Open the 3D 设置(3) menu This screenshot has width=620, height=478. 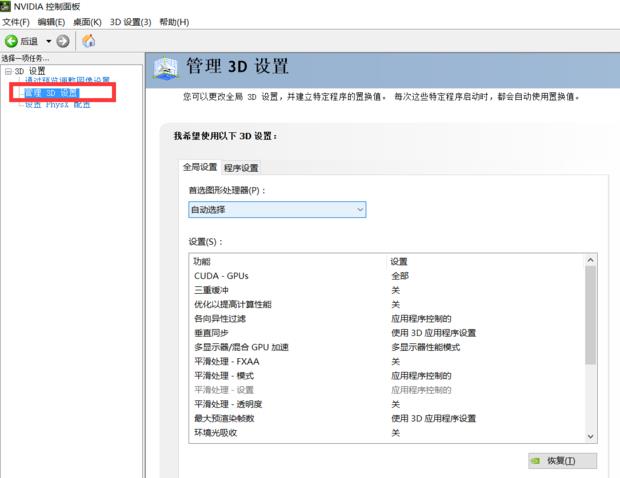tap(130, 22)
